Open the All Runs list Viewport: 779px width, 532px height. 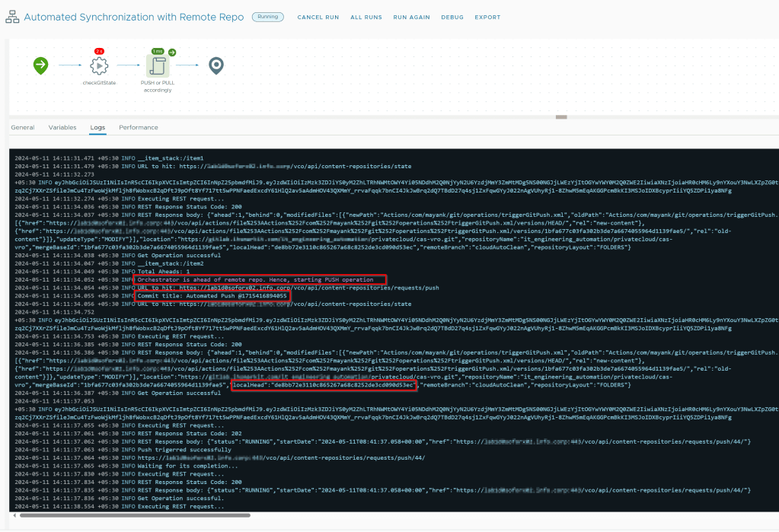coord(366,17)
